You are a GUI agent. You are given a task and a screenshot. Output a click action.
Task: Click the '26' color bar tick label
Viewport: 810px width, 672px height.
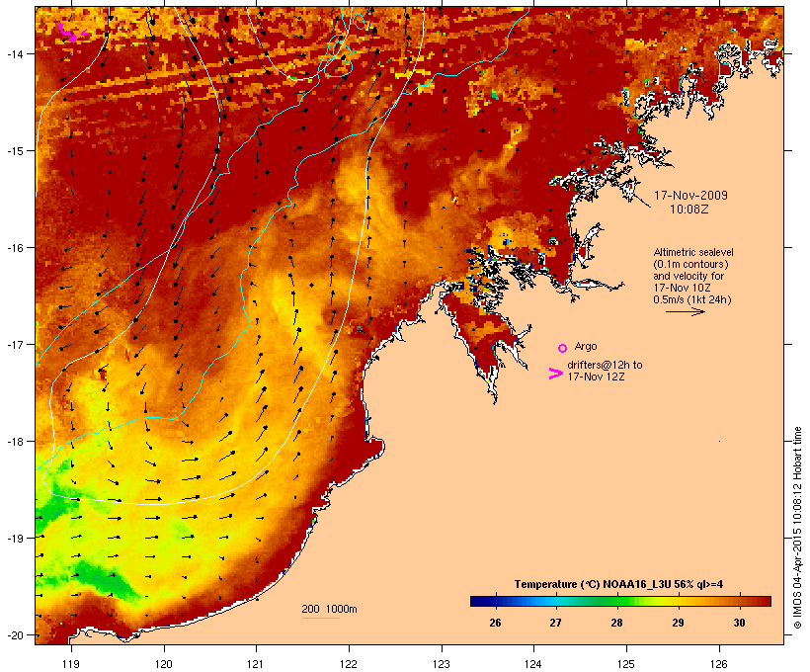click(495, 623)
